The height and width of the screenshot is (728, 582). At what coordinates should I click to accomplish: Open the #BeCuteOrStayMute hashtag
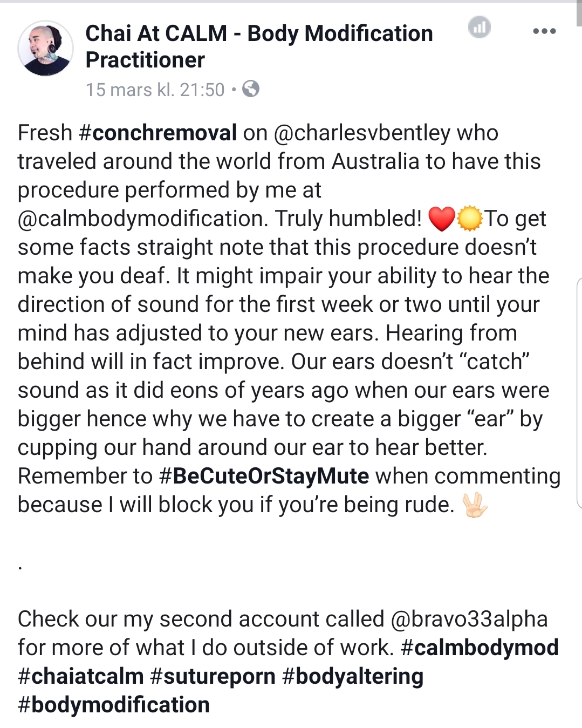pyautogui.click(x=264, y=476)
